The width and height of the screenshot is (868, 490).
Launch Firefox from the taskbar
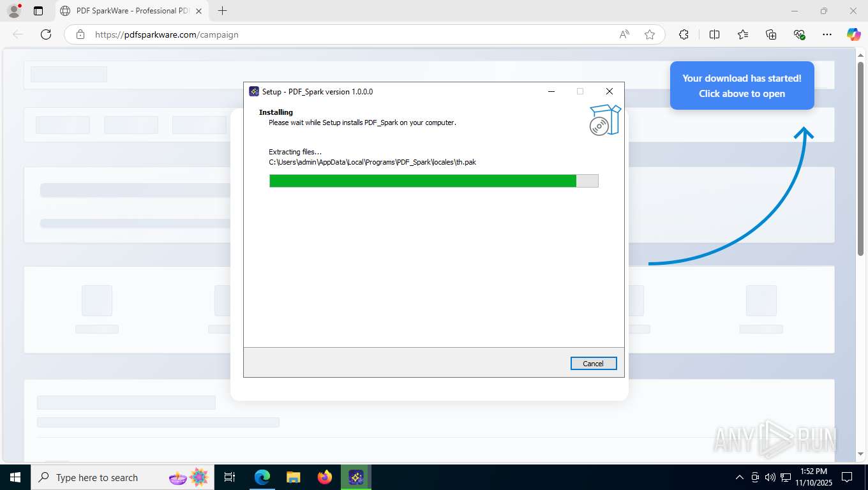pos(325,477)
